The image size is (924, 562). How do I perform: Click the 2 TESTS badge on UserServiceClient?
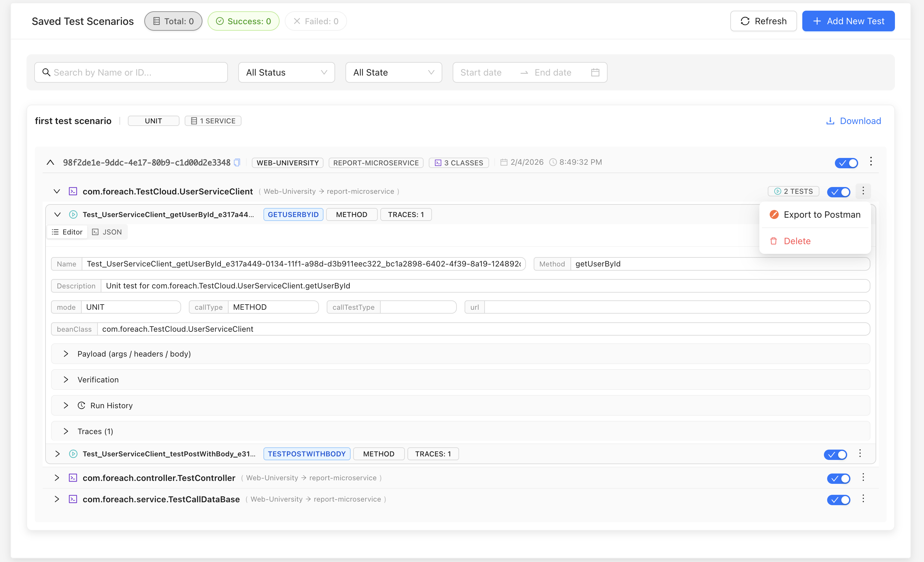(x=793, y=191)
